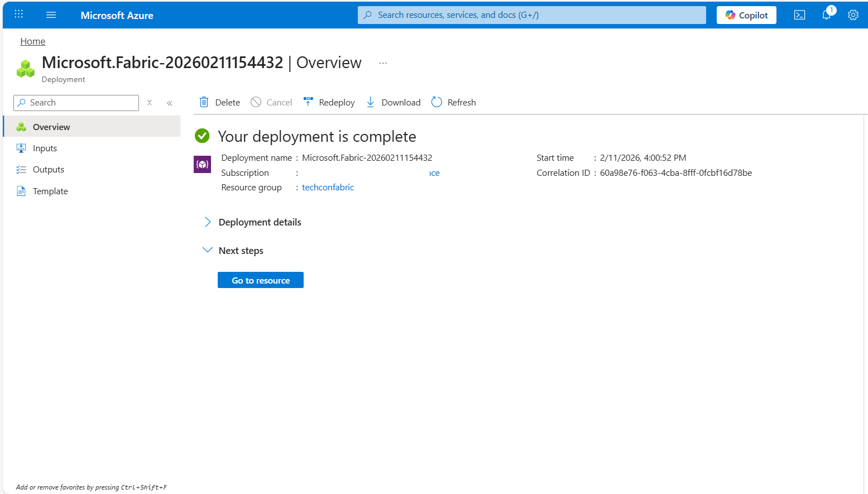The width and height of the screenshot is (868, 494).
Task: Collapse the left sidebar menu
Action: [x=170, y=103]
